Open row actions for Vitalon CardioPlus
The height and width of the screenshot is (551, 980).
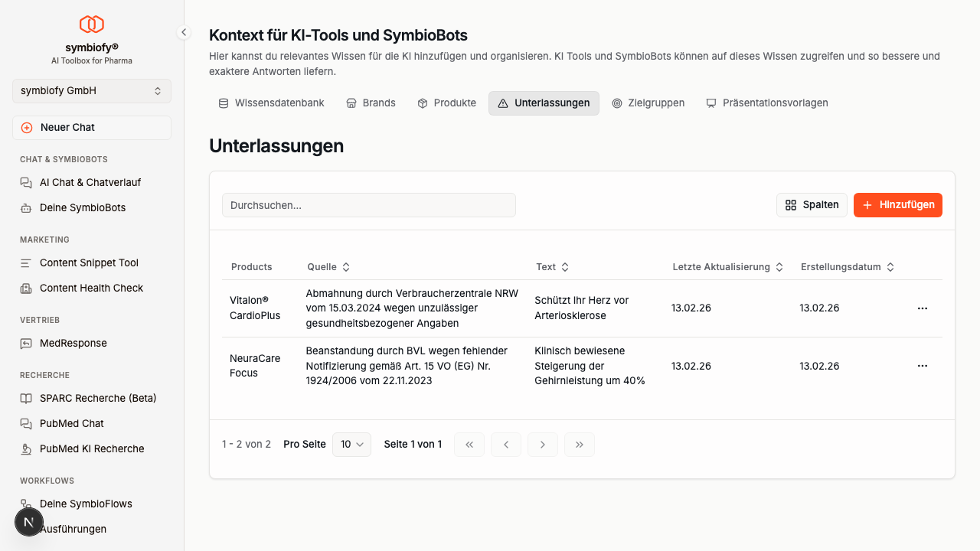coord(922,308)
